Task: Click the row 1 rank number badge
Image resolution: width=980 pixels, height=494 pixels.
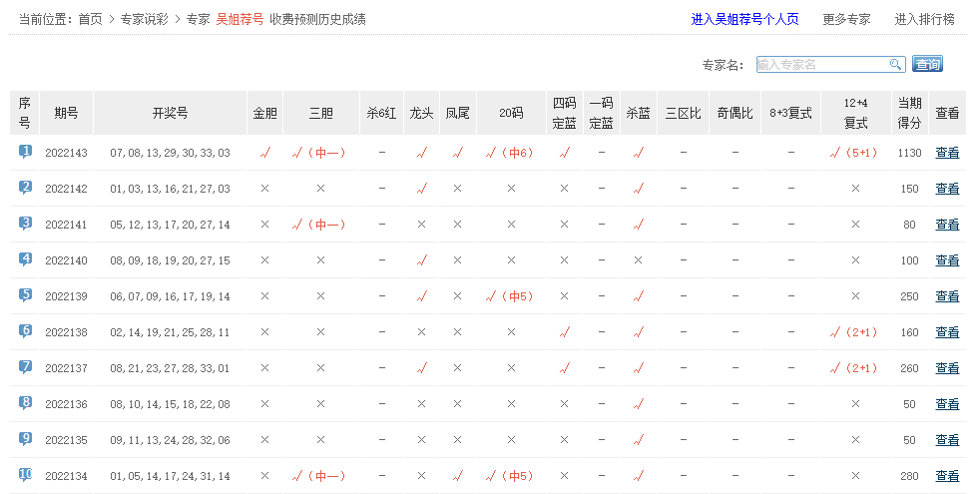Action: coord(25,152)
